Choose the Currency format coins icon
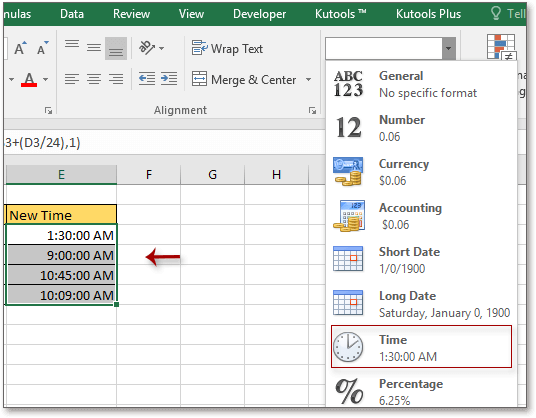536x418 pixels. click(x=348, y=171)
